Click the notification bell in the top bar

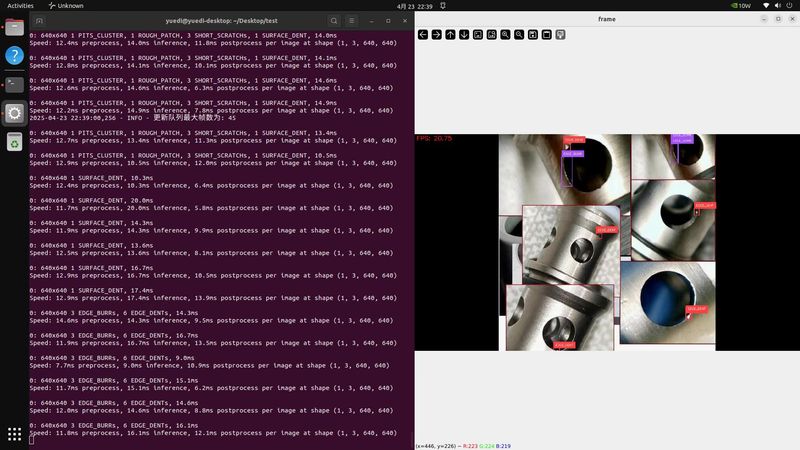[443, 6]
